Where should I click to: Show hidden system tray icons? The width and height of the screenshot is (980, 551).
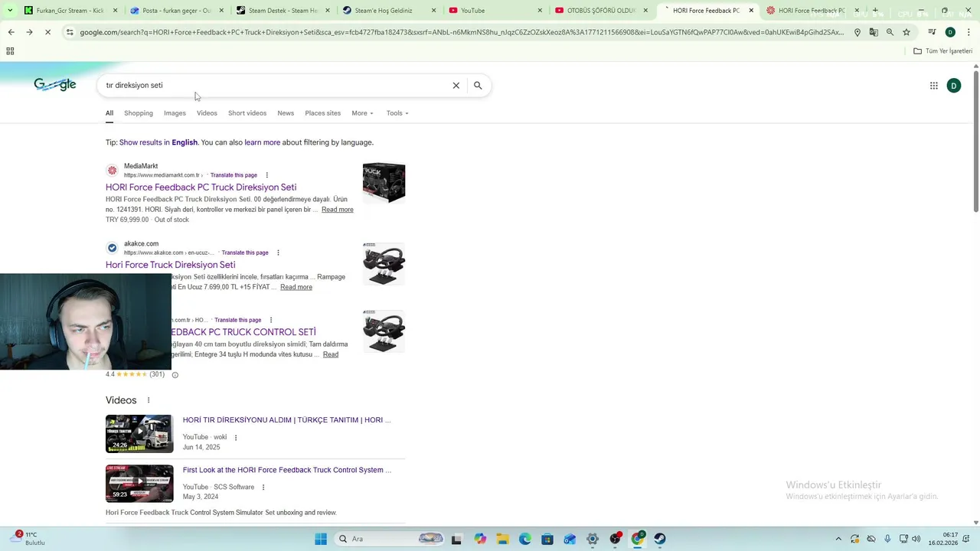tap(838, 539)
